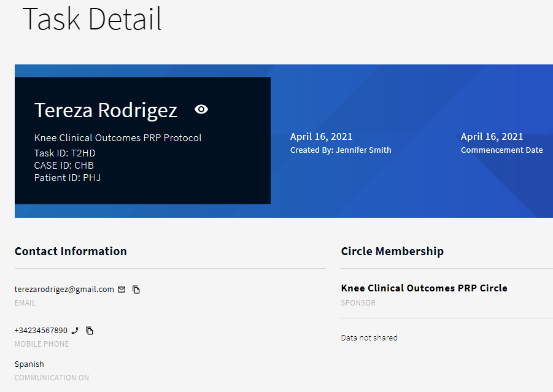Click the CASE ID: CHB line
Image resolution: width=553 pixels, height=392 pixels.
pyautogui.click(x=64, y=166)
